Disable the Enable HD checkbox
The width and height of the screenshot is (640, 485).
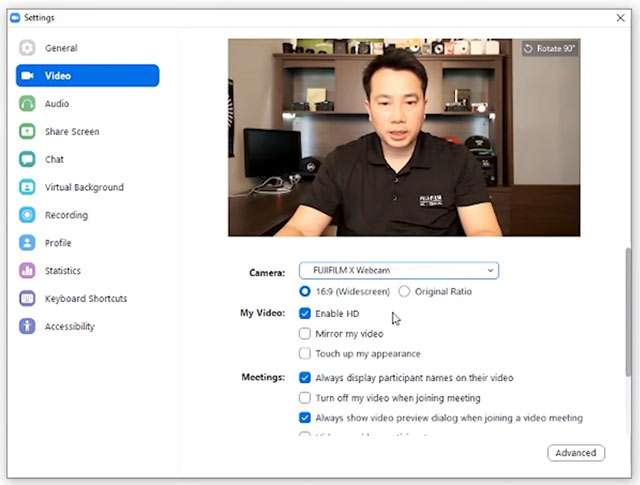pyautogui.click(x=305, y=314)
